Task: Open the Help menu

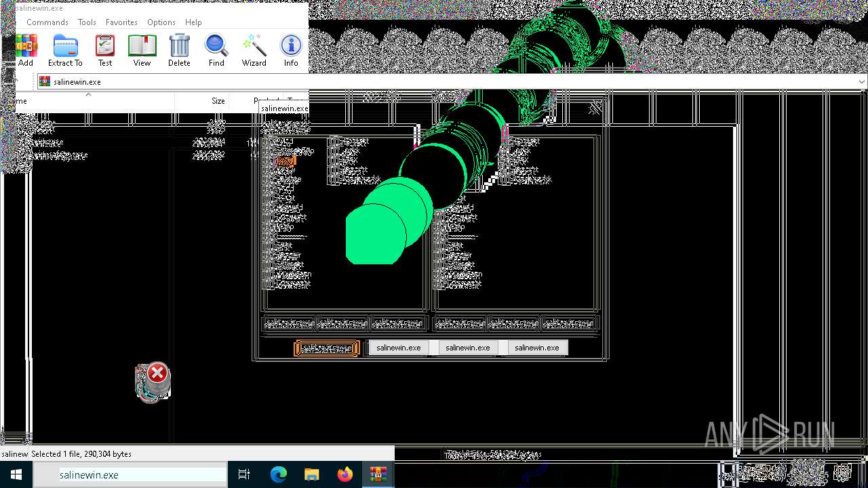Action: [193, 22]
